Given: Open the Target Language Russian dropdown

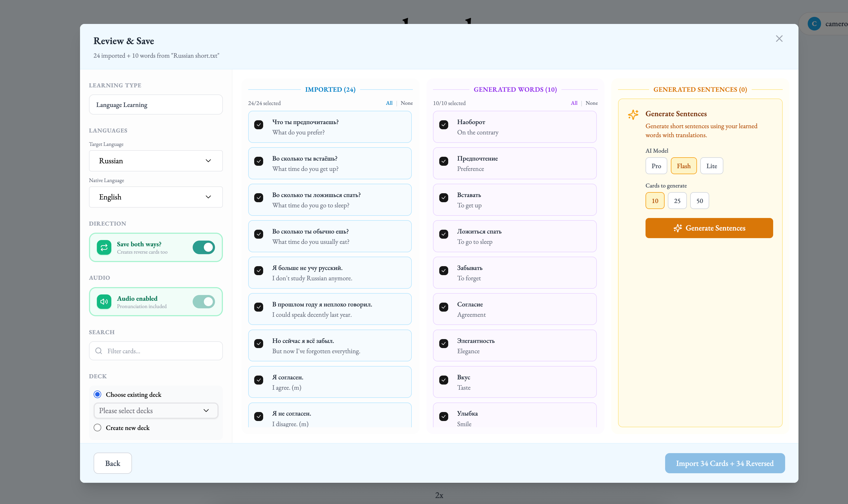Looking at the screenshot, I should [x=156, y=161].
